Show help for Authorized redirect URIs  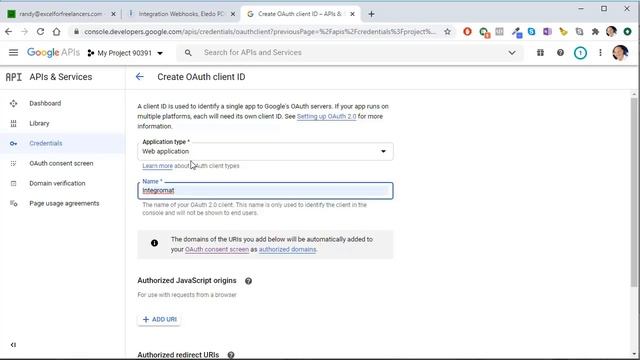(231, 355)
